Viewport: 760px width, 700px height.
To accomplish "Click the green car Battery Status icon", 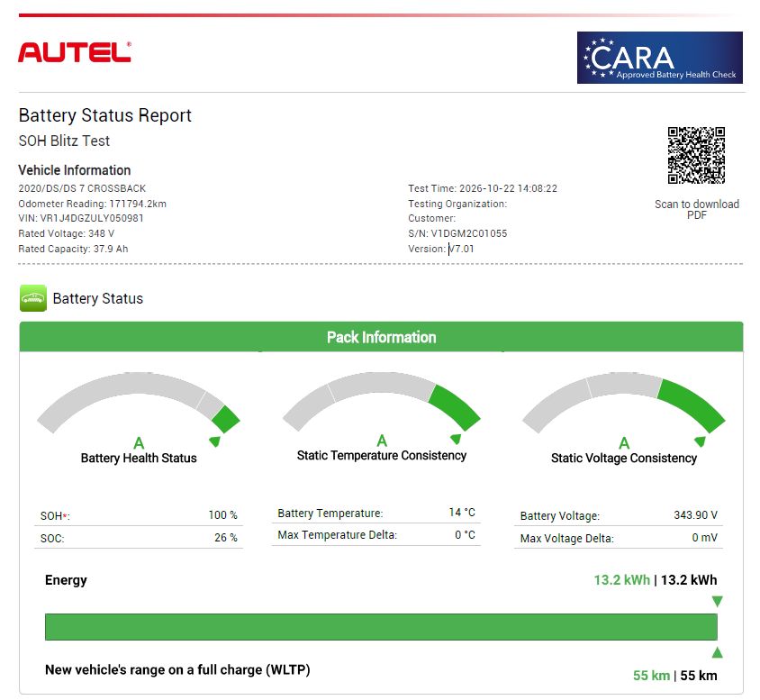I will tap(33, 297).
